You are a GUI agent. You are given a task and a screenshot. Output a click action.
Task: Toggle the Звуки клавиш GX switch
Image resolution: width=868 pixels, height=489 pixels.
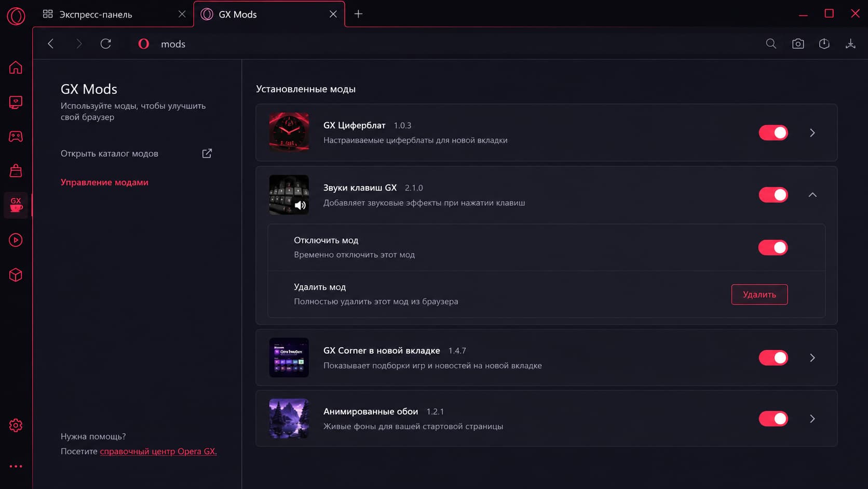tap(774, 195)
